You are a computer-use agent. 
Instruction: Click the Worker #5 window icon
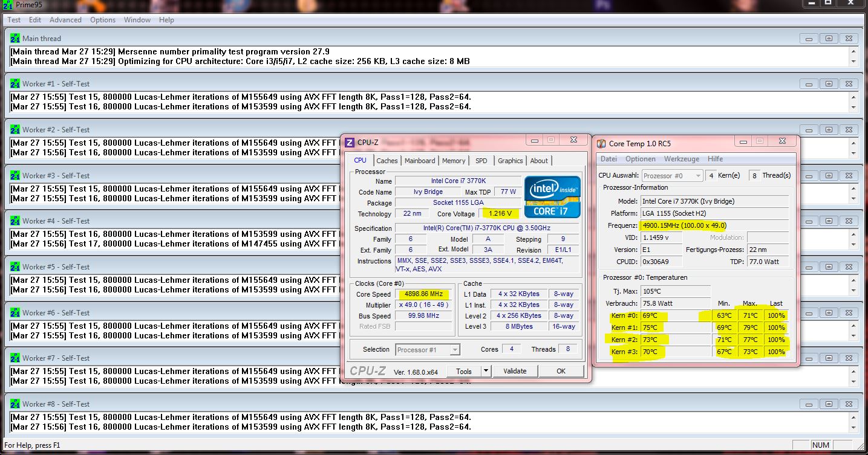coord(15,266)
